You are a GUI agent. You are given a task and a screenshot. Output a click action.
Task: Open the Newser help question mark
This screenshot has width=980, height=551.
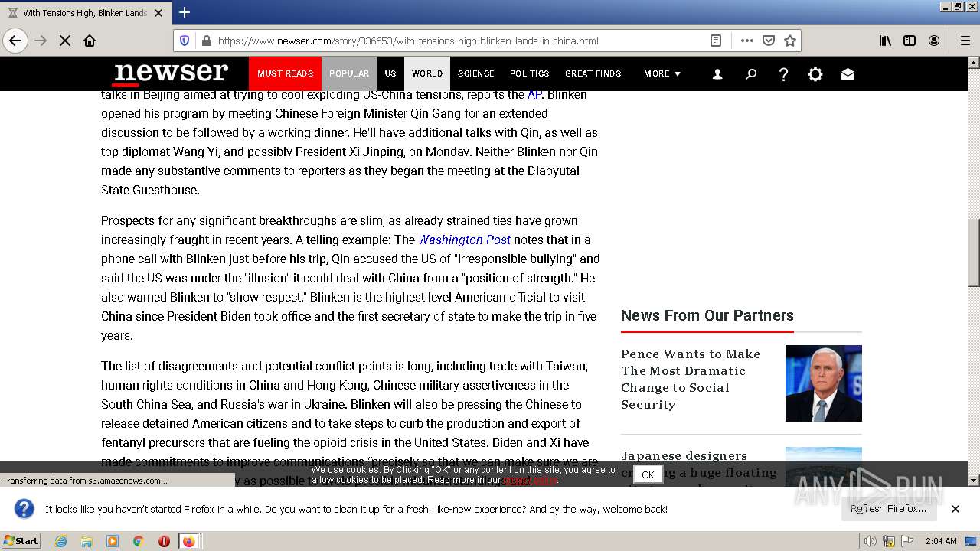pos(783,74)
